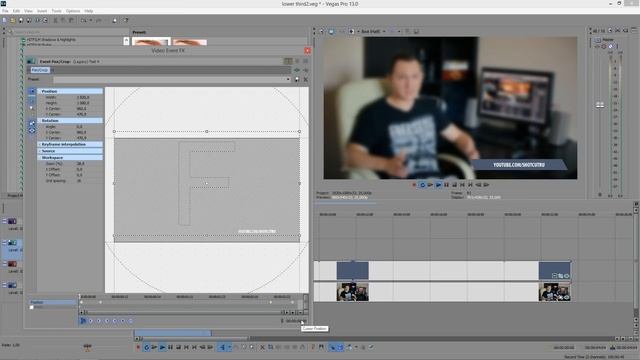Collapse the Workspace section

point(70,157)
